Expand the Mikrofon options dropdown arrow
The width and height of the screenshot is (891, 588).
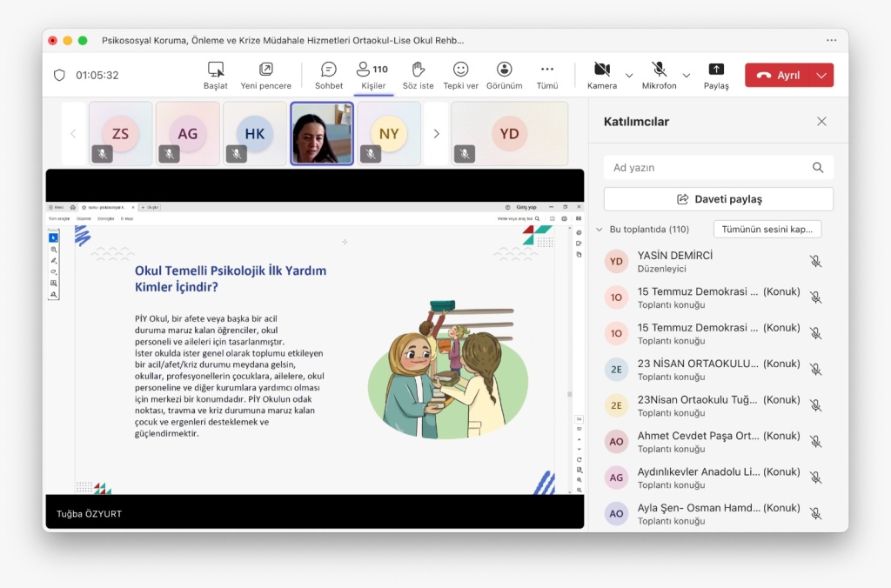[687, 76]
